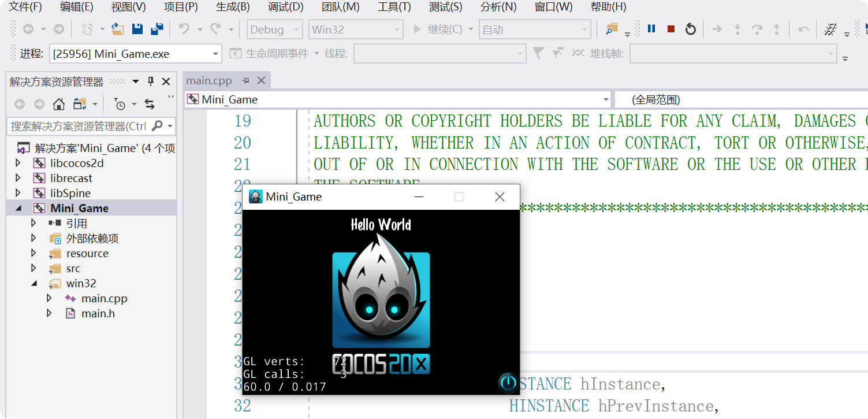The image size is (868, 419).
Task: Click the New Project icon
Action: (x=87, y=29)
